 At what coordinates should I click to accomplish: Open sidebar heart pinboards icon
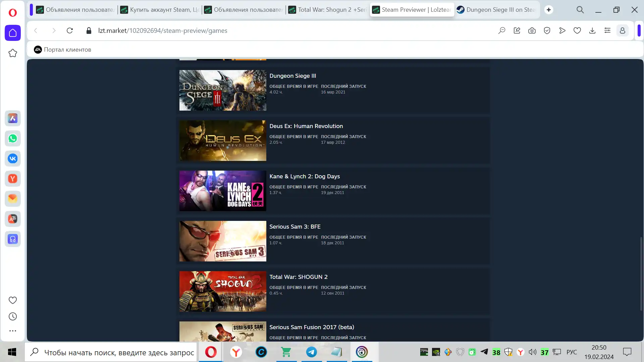[x=13, y=300]
